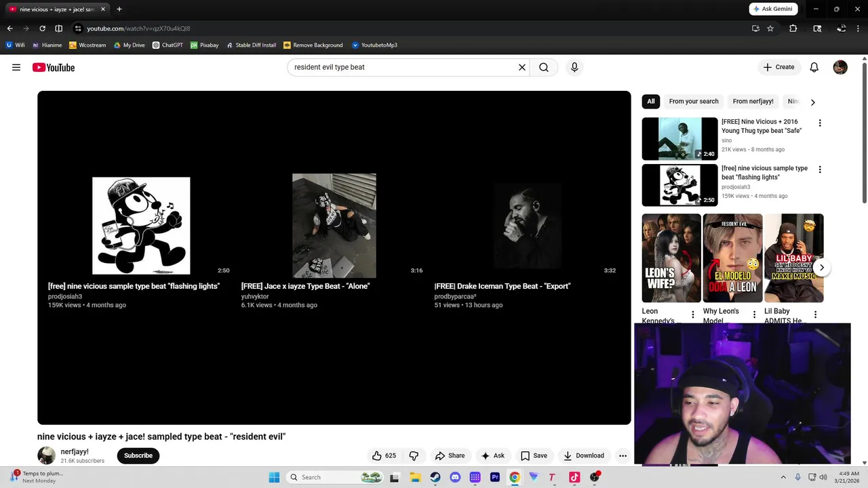The width and height of the screenshot is (868, 488).
Task: Play the Jace x iayze 'Alone' suggestion
Action: 334,226
